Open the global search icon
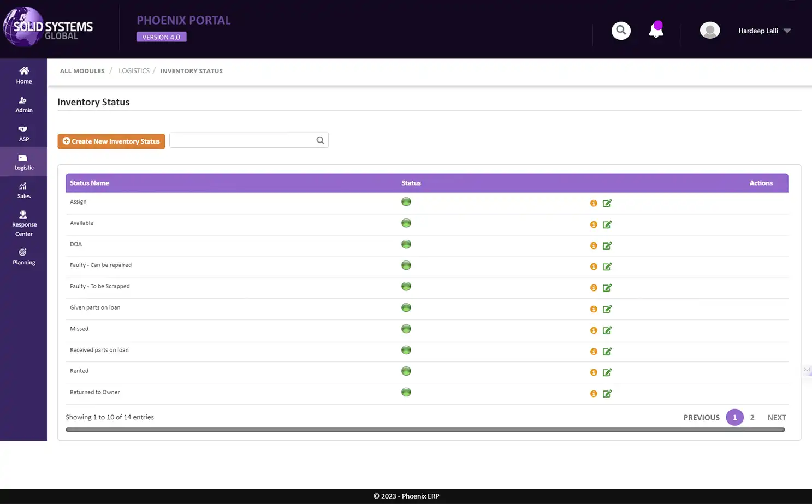 point(620,31)
